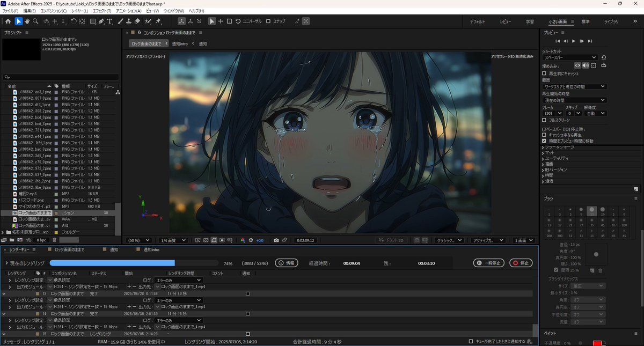The height and width of the screenshot is (346, 644).
Task: Open the 1/4画質 resolution dropdown
Action: 175,240
